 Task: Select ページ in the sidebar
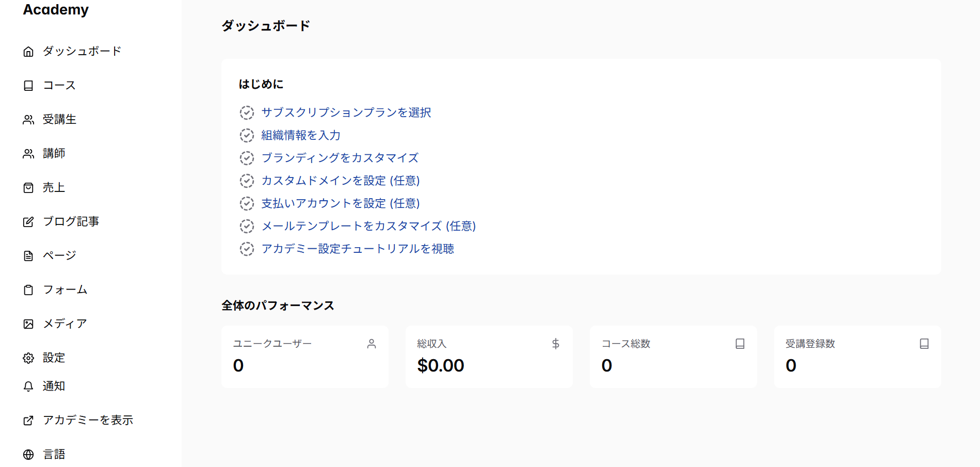[59, 255]
